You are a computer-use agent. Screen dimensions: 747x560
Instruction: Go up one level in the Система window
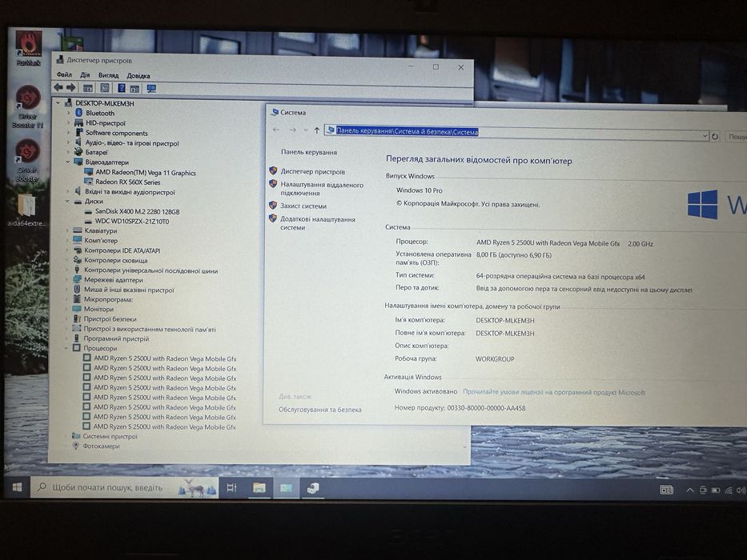pyautogui.click(x=317, y=130)
